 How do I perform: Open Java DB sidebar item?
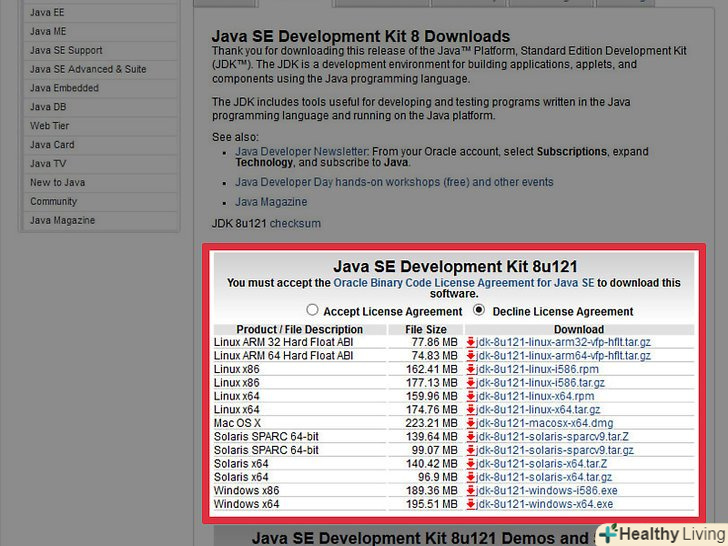[100, 107]
